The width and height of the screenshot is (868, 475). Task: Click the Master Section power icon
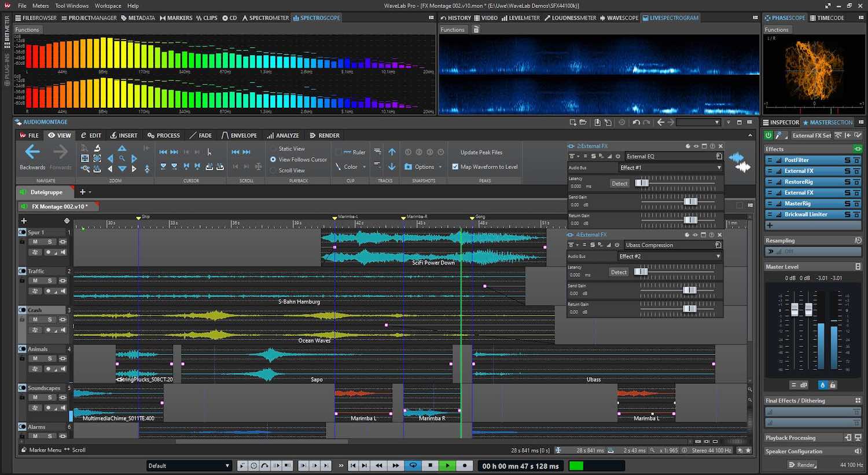pos(769,135)
